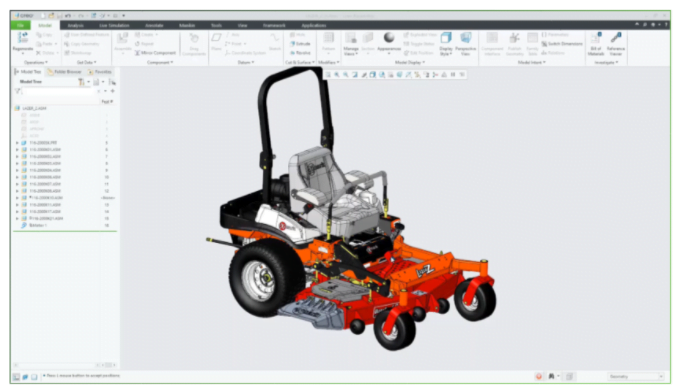Click the Pattern icon

click(x=328, y=38)
